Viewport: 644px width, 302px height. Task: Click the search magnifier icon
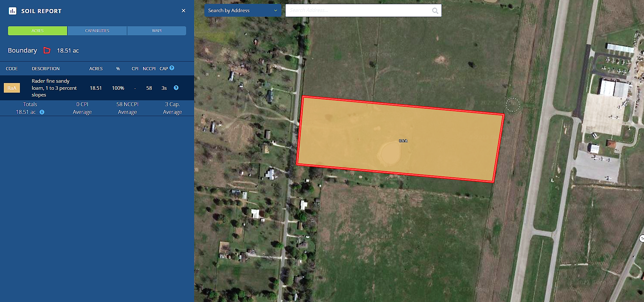tap(435, 11)
